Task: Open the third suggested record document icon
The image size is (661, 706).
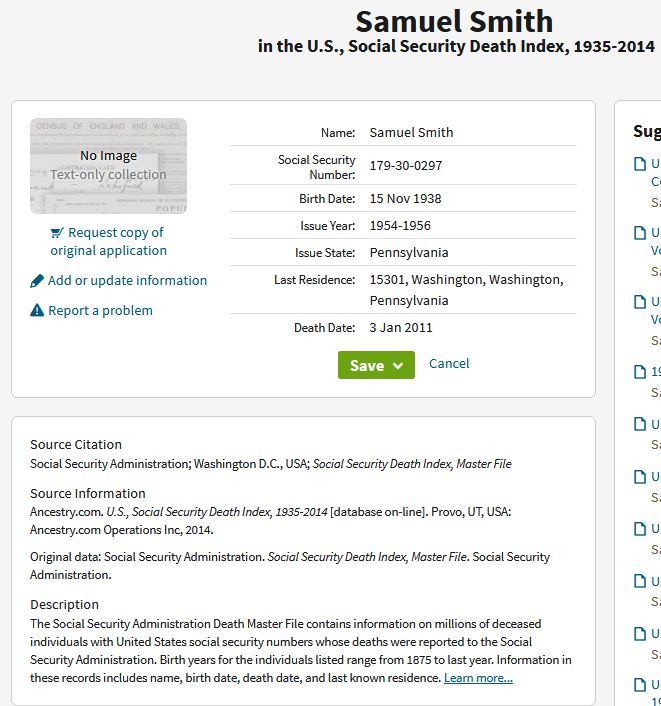Action: click(x=640, y=302)
